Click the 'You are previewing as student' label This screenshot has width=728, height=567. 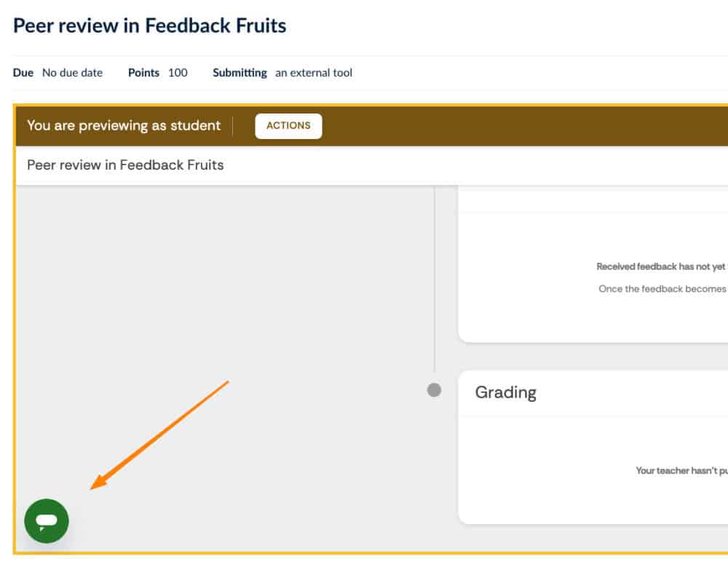tap(124, 125)
